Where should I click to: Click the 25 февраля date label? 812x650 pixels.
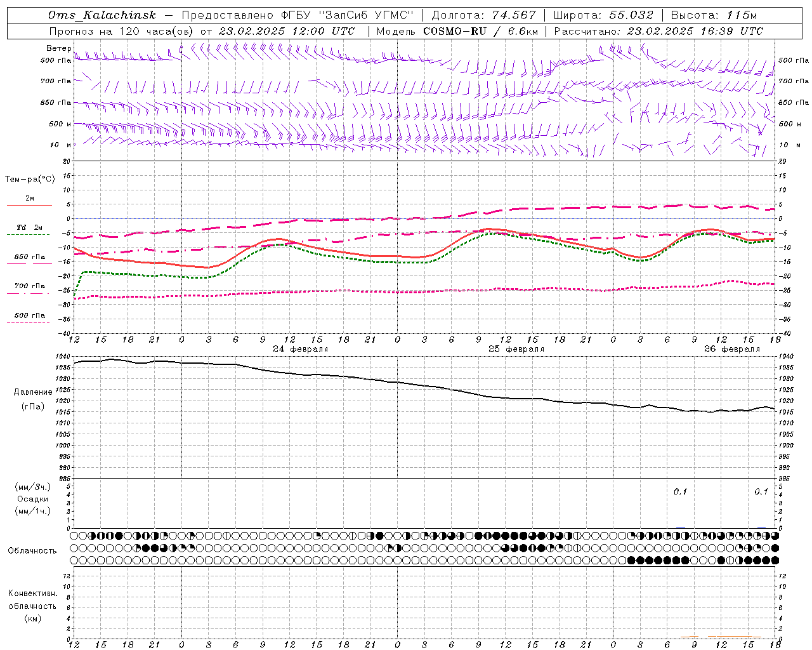(x=516, y=349)
